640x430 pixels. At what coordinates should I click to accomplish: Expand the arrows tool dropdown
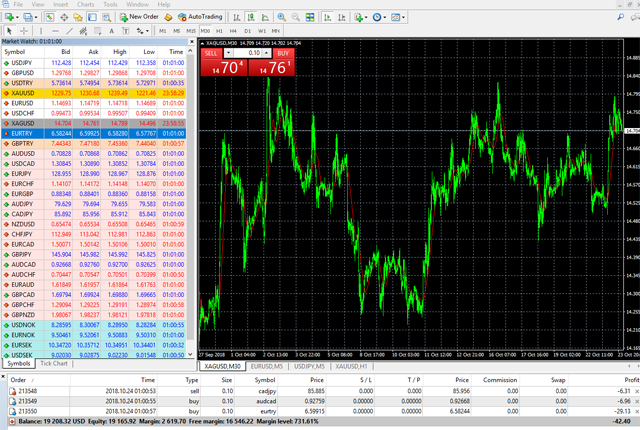click(147, 31)
